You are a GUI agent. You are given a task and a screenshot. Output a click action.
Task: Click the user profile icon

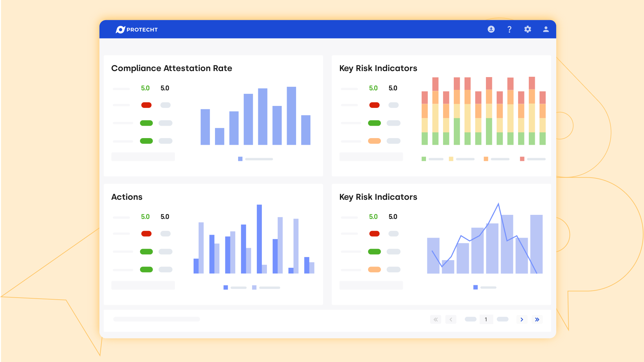pyautogui.click(x=546, y=29)
